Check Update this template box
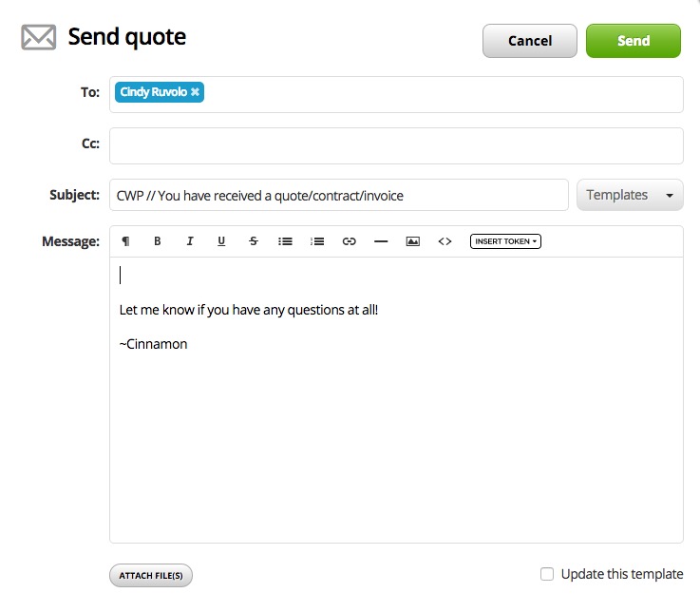Viewport: 700px width, 612px height. 547,574
